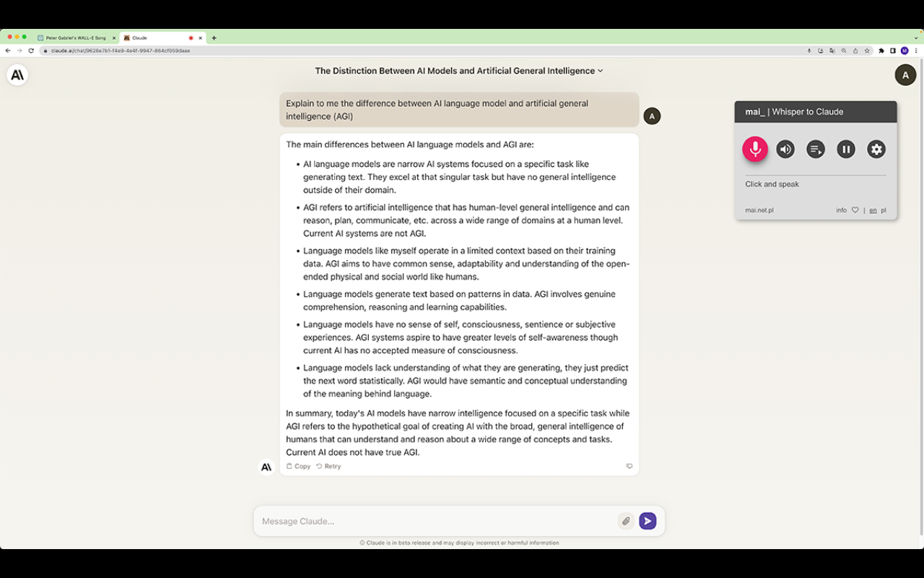Expand the chat title dropdown
Screen dimensions: 924x578
tap(459, 71)
